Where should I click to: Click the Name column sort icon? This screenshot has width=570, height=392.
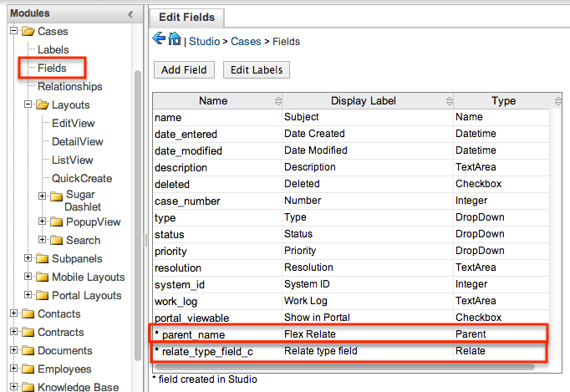coord(277,101)
